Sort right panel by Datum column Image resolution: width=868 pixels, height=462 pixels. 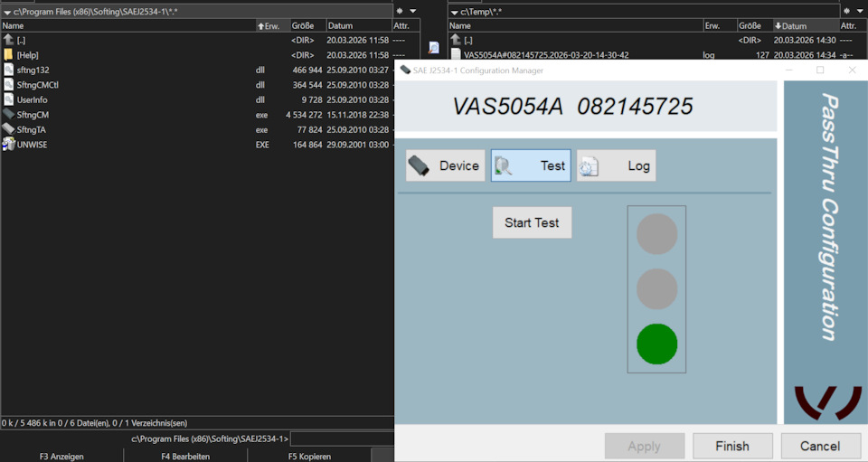pyautogui.click(x=806, y=25)
